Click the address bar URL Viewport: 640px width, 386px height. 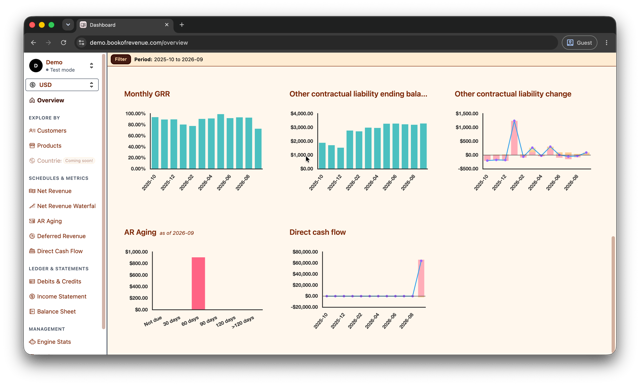click(139, 42)
